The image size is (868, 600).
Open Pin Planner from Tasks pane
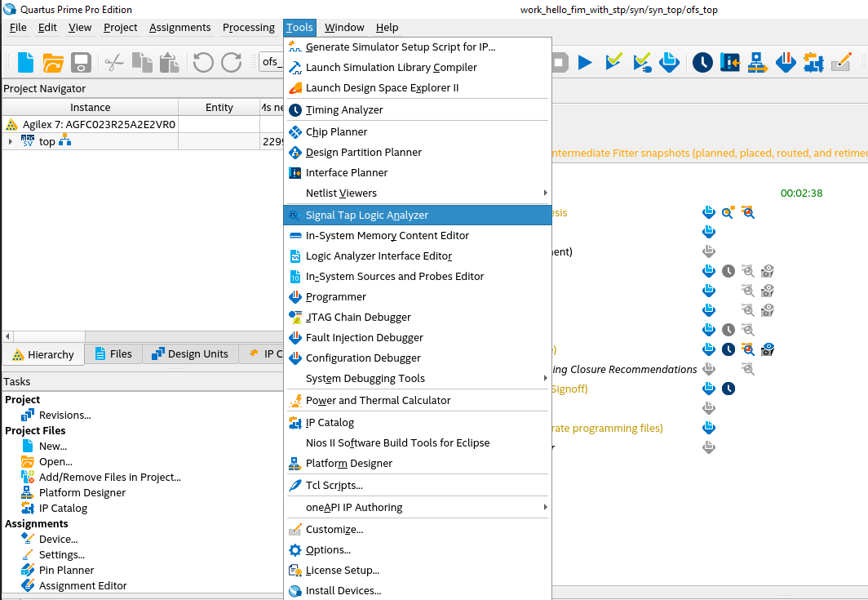66,571
